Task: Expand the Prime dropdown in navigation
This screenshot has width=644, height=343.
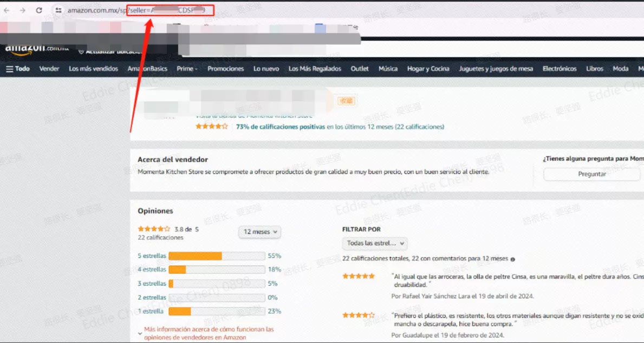Action: pyautogui.click(x=187, y=69)
